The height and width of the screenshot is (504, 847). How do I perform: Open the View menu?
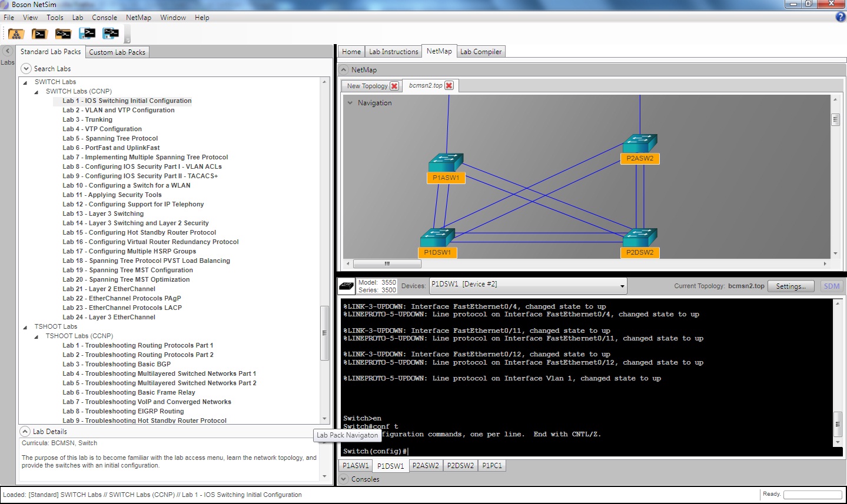pos(31,18)
